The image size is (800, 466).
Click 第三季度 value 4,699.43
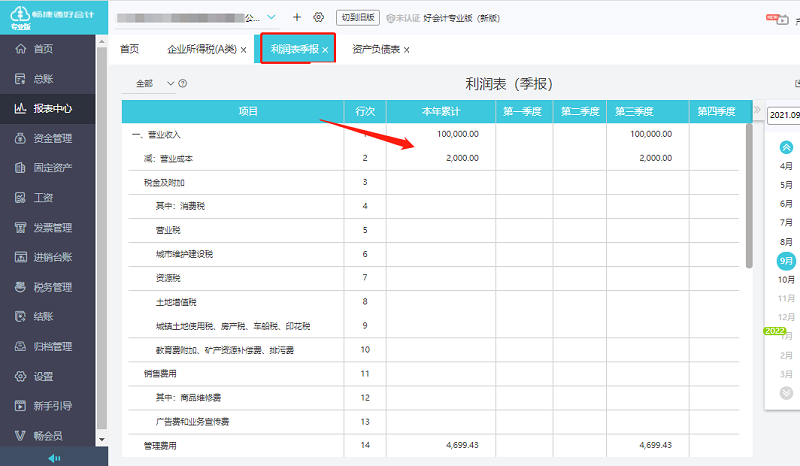click(655, 445)
